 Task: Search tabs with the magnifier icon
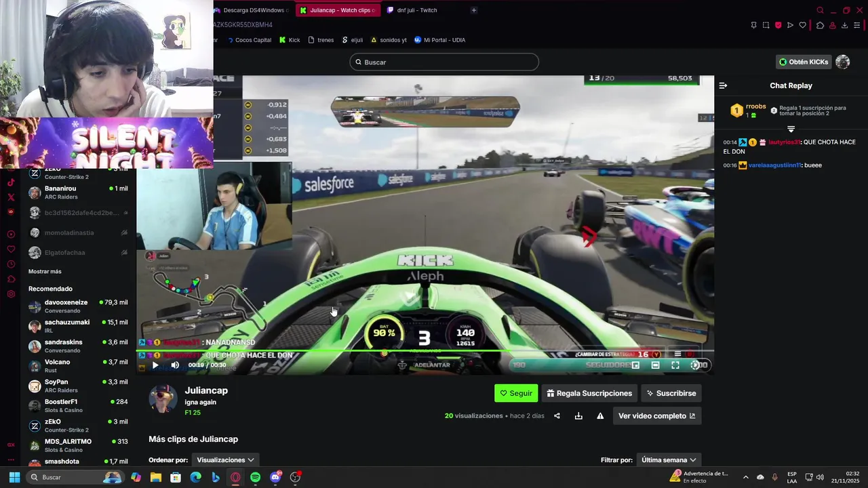[820, 10]
